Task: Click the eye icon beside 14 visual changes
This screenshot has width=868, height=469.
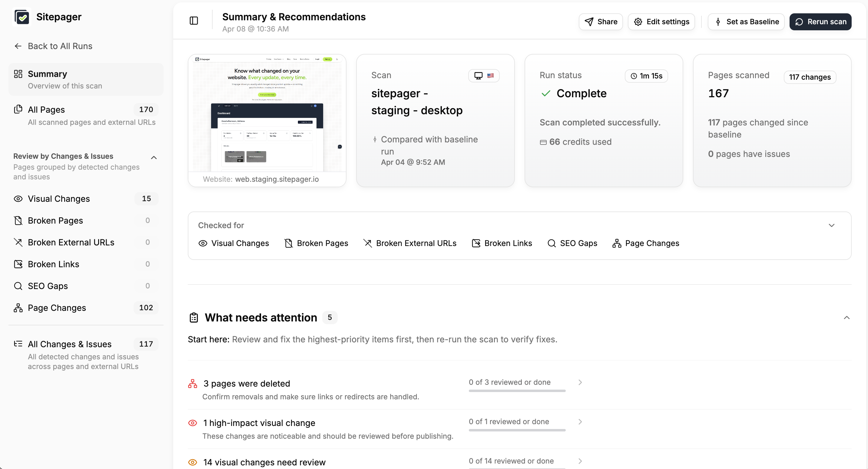Action: [x=192, y=462]
